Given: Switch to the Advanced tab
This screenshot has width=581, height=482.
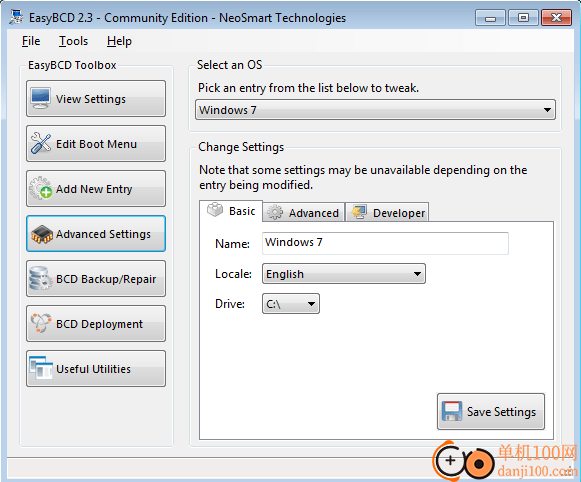Looking at the screenshot, I should [x=303, y=213].
